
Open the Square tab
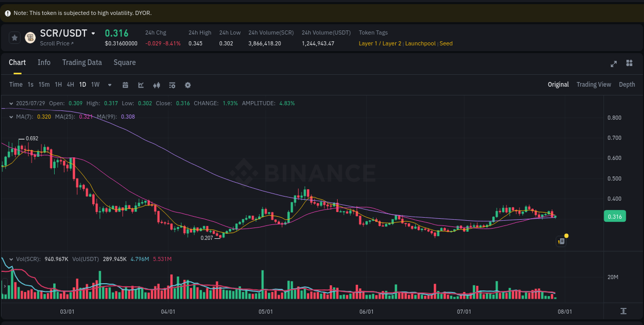click(x=125, y=62)
